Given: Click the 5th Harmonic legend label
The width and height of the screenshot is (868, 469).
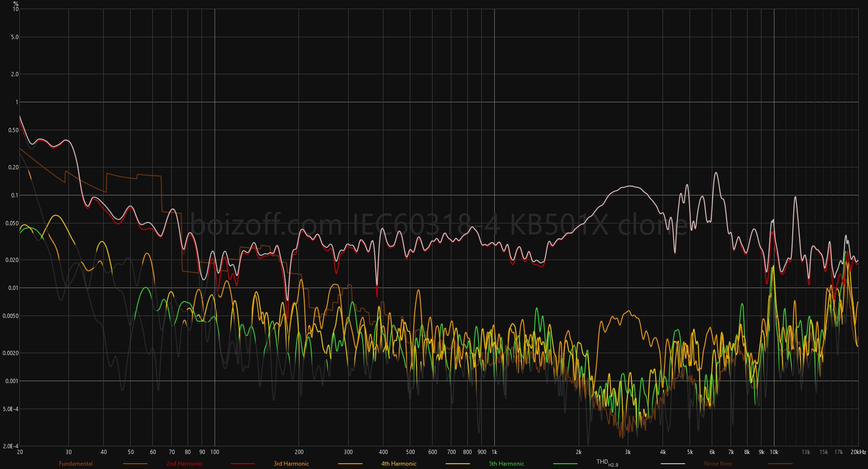Looking at the screenshot, I should 506,464.
